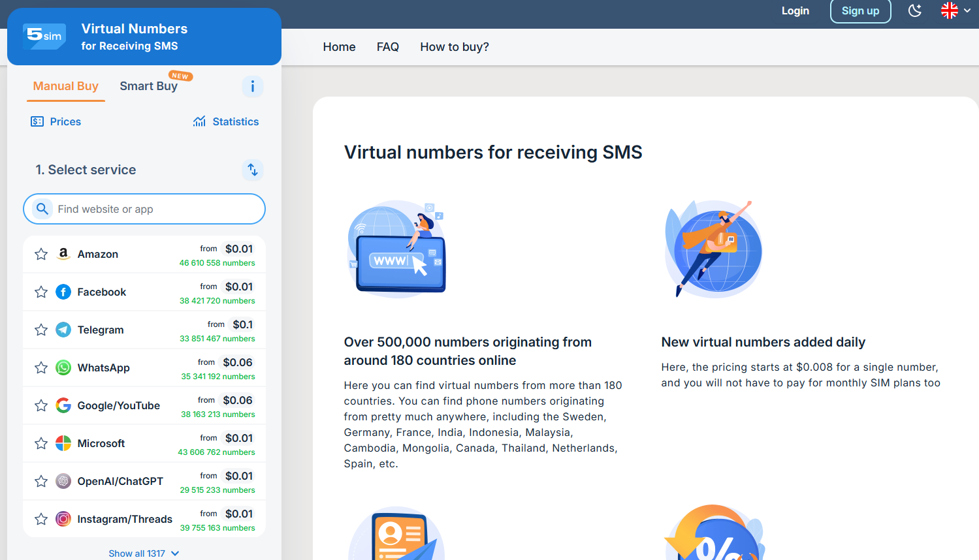This screenshot has width=979, height=560.
Task: Open the language flag dropdown
Action: pyautogui.click(x=955, y=10)
